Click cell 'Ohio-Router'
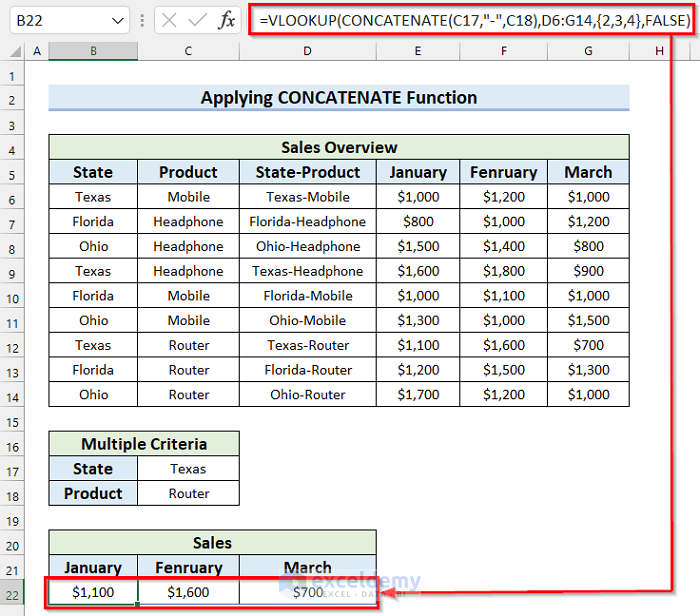700x616 pixels. pyautogui.click(x=308, y=395)
